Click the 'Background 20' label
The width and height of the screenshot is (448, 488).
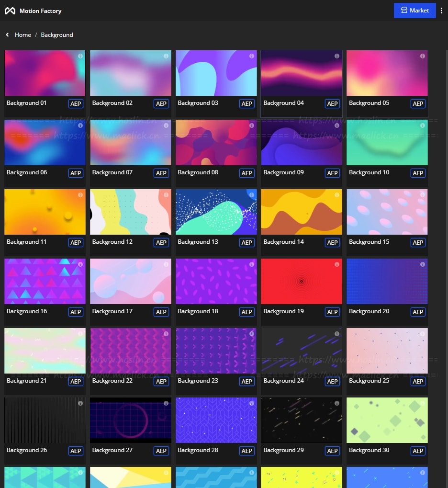369,311
